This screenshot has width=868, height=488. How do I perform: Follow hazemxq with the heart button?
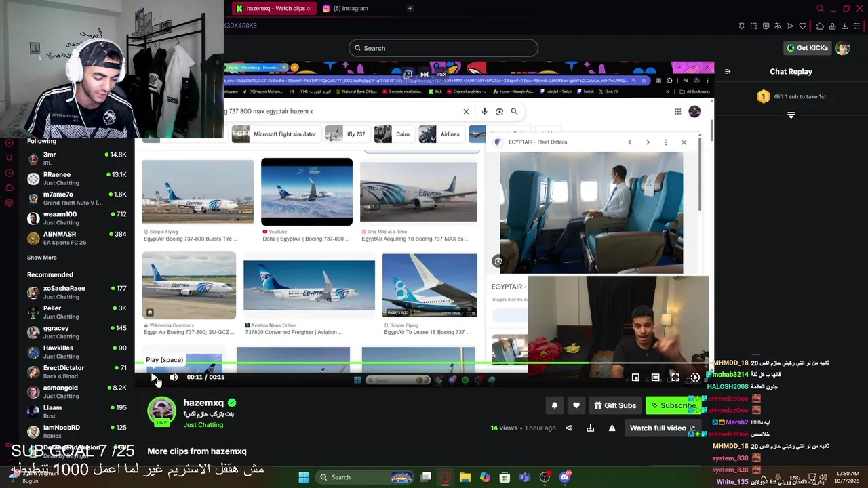(x=576, y=405)
